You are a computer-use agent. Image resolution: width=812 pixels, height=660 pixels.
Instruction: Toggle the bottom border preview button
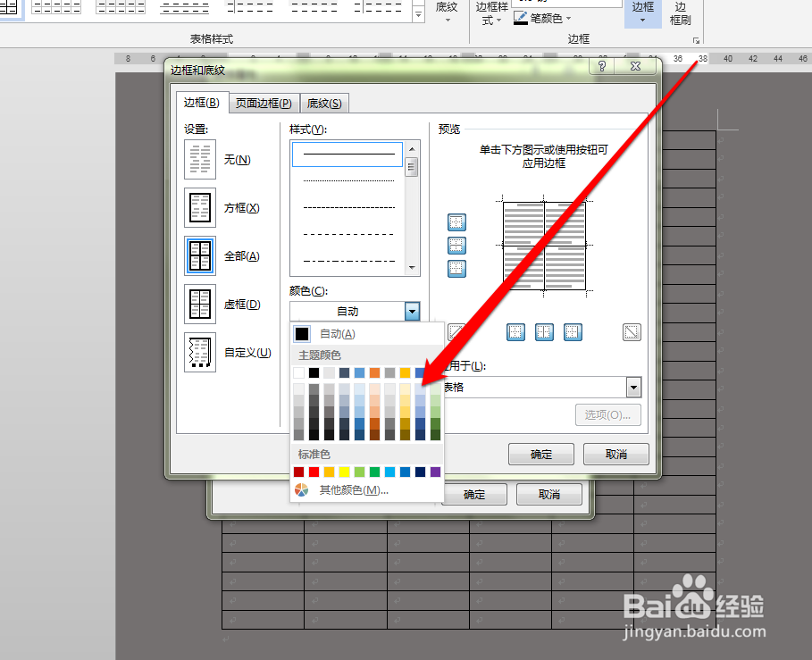[456, 269]
